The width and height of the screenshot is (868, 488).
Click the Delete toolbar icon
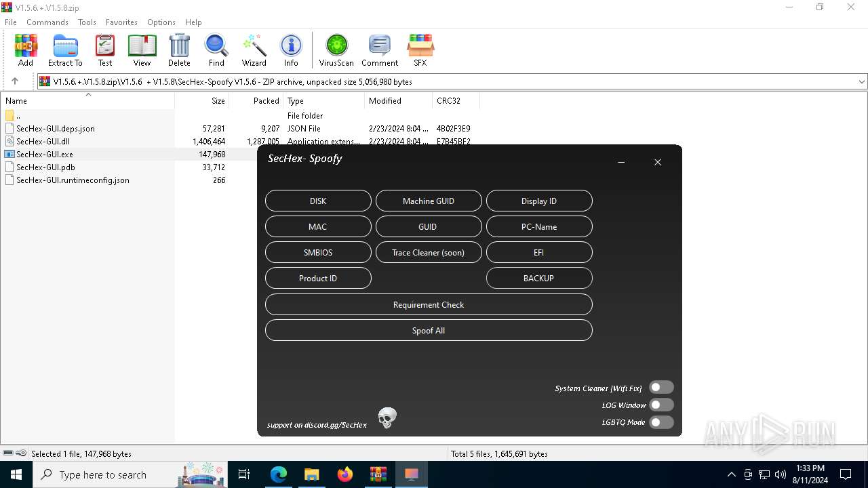pos(179,51)
